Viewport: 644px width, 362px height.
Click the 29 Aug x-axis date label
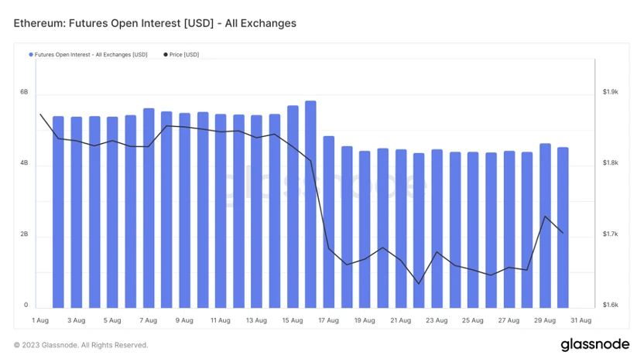tap(545, 319)
